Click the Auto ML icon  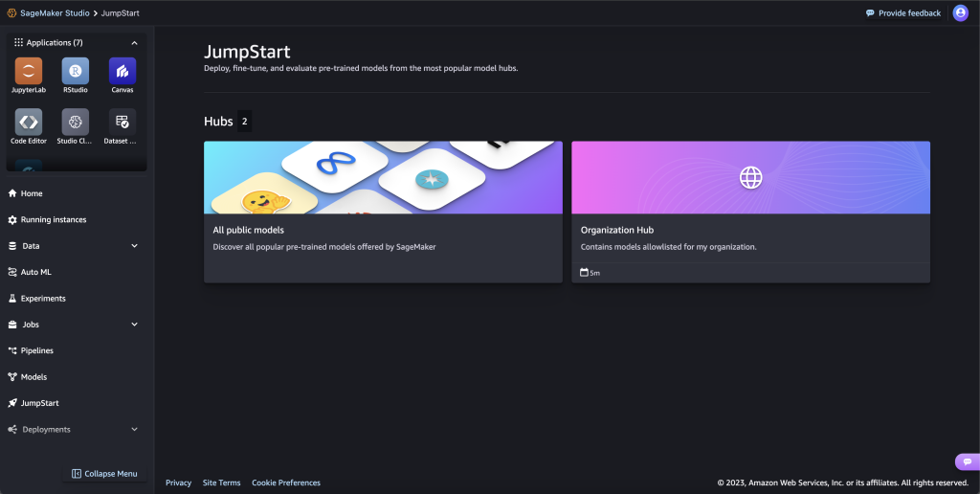click(x=12, y=273)
